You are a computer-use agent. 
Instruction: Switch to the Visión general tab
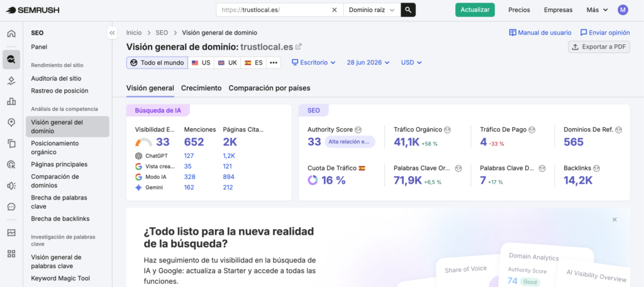[150, 88]
